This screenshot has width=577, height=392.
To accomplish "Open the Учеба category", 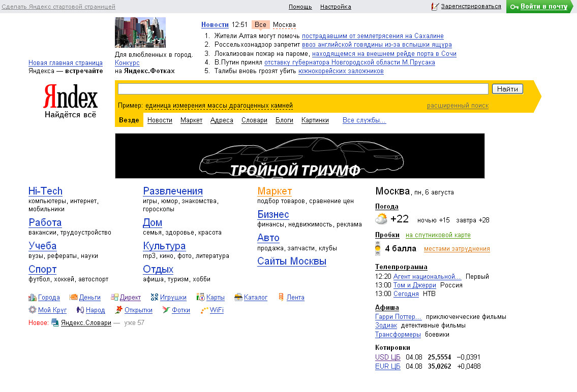I will pos(43,246).
